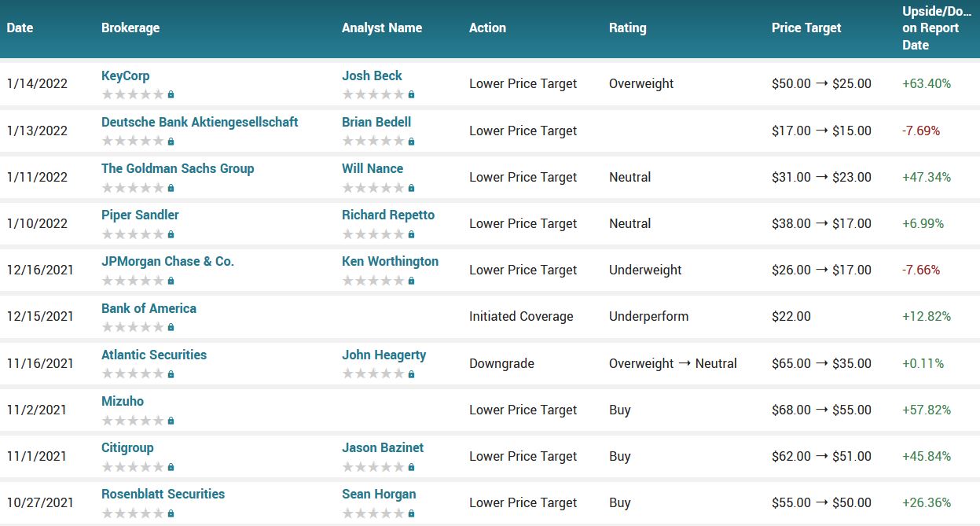Viewport: 980px width, 526px height.
Task: Click star rating under Mizuho
Action: pyautogui.click(x=133, y=421)
